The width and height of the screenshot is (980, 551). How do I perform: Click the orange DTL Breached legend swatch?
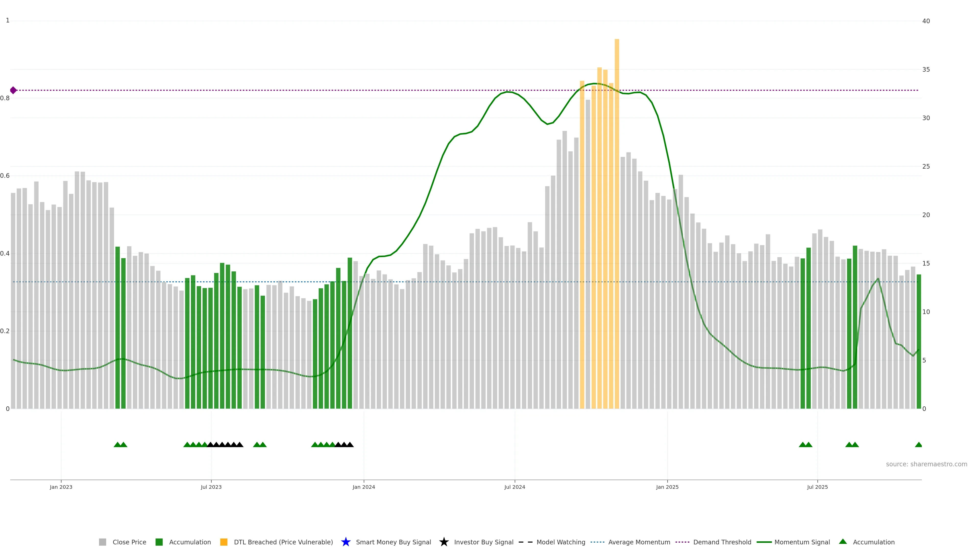[x=224, y=542]
